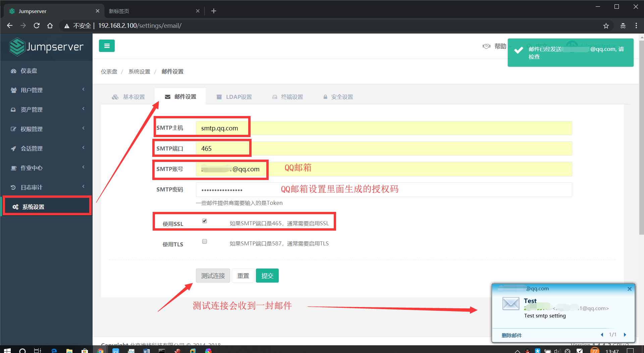The image size is (644, 353).
Task: Click the 帮助 help menu
Action: click(500, 46)
